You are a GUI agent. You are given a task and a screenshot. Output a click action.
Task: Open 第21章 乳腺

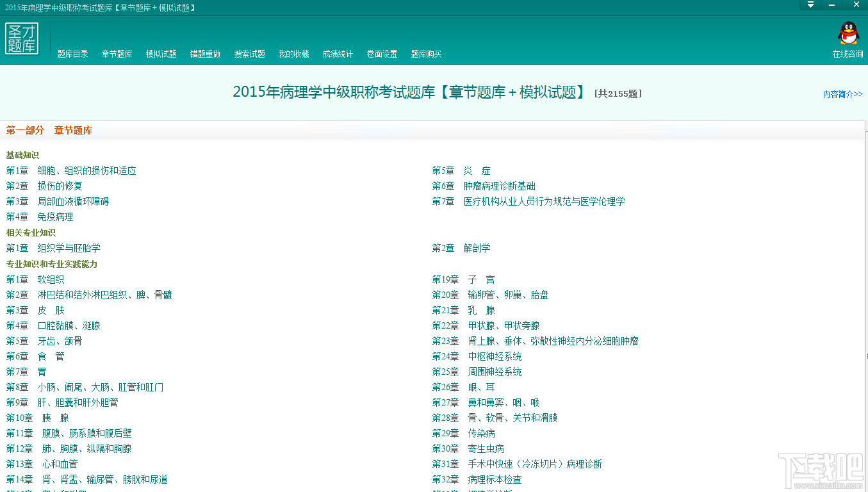click(464, 310)
